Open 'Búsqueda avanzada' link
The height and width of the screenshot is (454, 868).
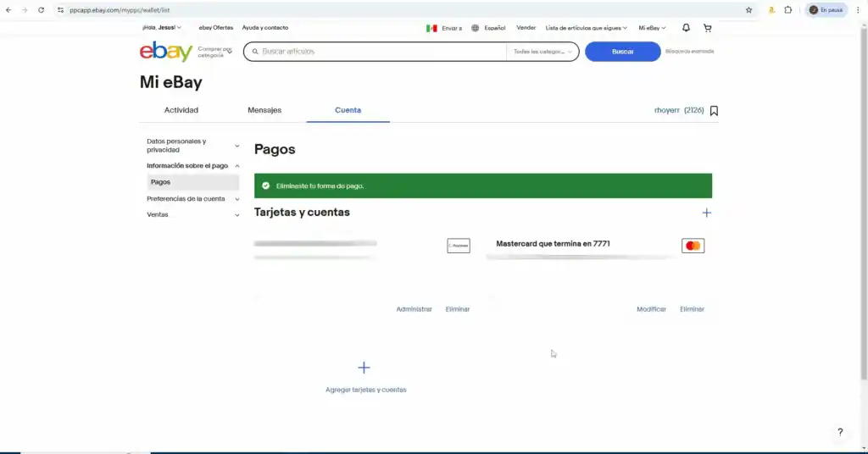690,52
